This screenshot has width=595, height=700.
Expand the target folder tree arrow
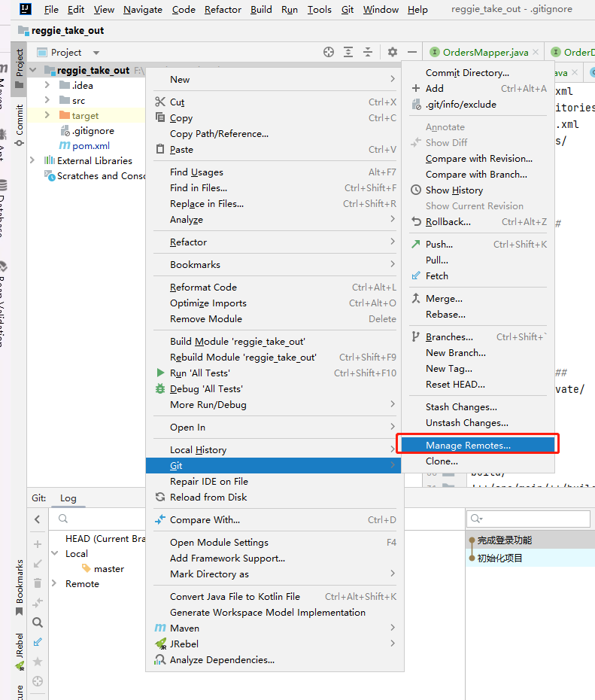click(47, 115)
